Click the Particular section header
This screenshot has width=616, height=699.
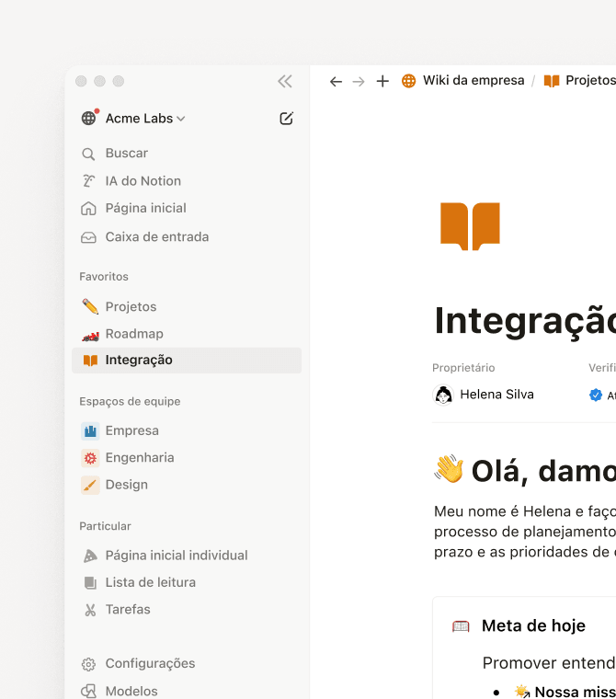coord(105,526)
